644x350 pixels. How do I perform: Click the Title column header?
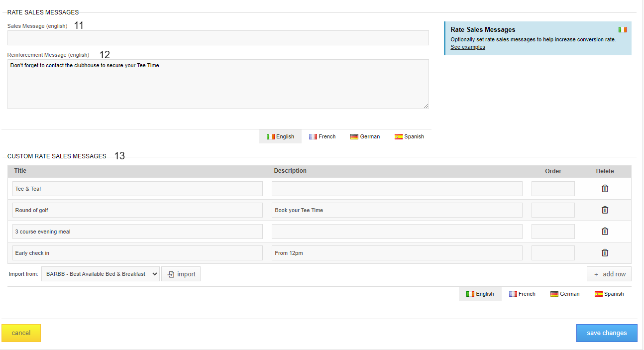click(x=20, y=171)
